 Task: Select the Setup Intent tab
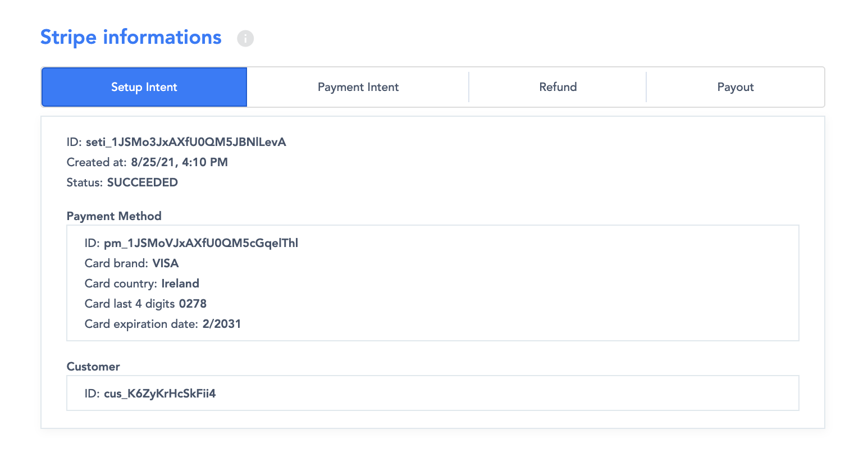pyautogui.click(x=144, y=87)
